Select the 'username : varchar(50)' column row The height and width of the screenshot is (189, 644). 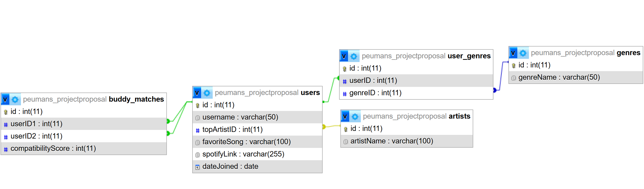(x=258, y=117)
